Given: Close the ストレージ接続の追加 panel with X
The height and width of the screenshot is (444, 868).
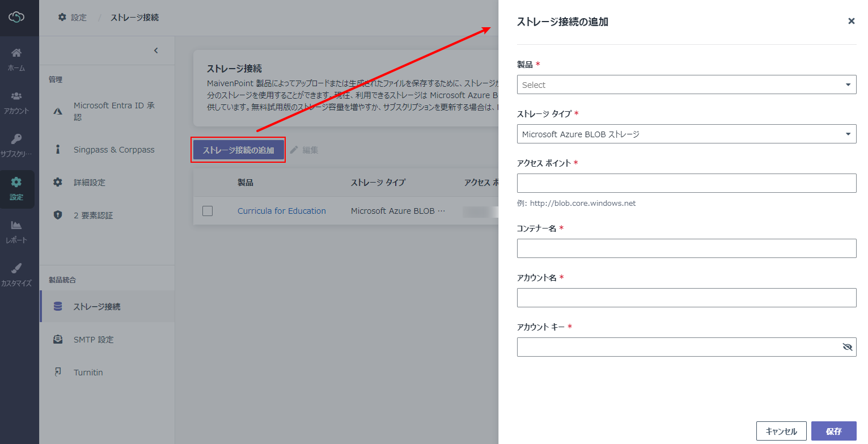Looking at the screenshot, I should click(851, 21).
